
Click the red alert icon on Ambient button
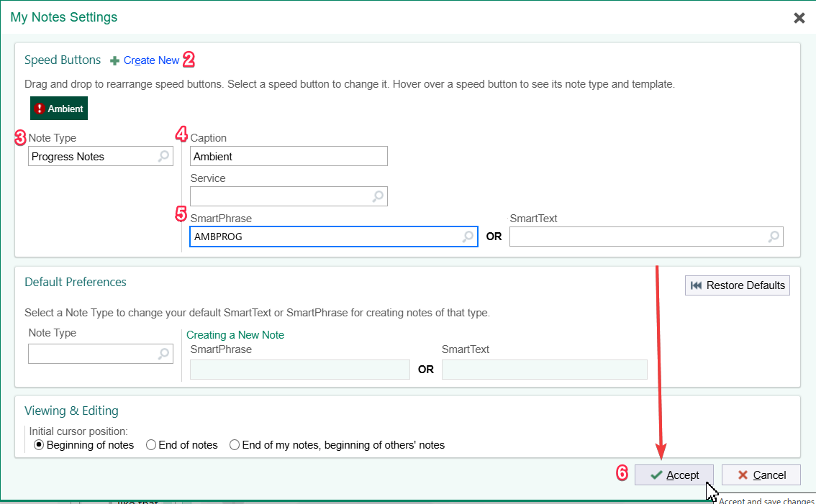[x=40, y=108]
